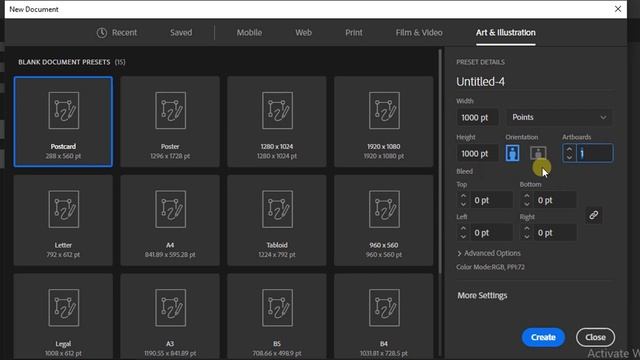This screenshot has height=360, width=640.
Task: Decrease Top bleed value
Action: [x=463, y=204]
